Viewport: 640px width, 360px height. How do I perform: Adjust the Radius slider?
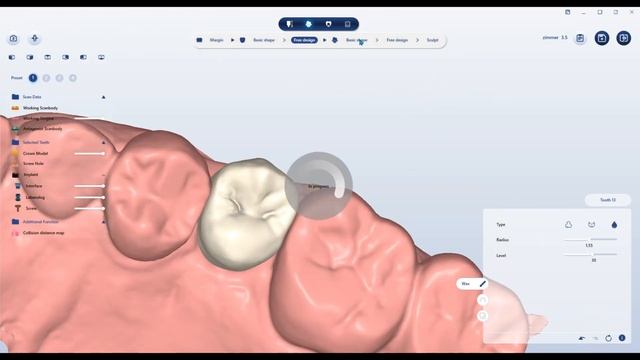point(590,240)
